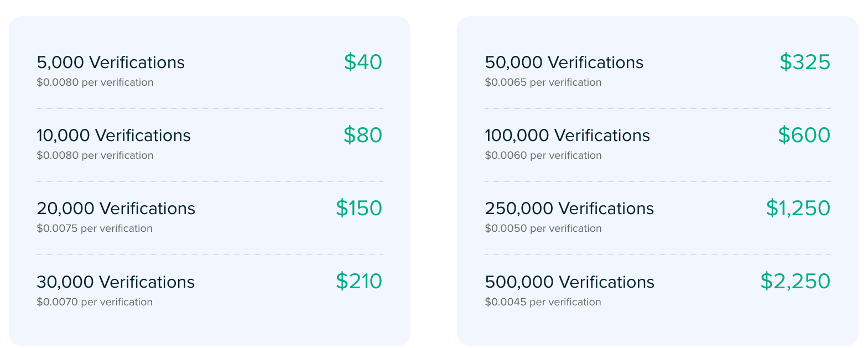Click the $40 price
Image resolution: width=868 pixels, height=348 pixels.
point(363,62)
